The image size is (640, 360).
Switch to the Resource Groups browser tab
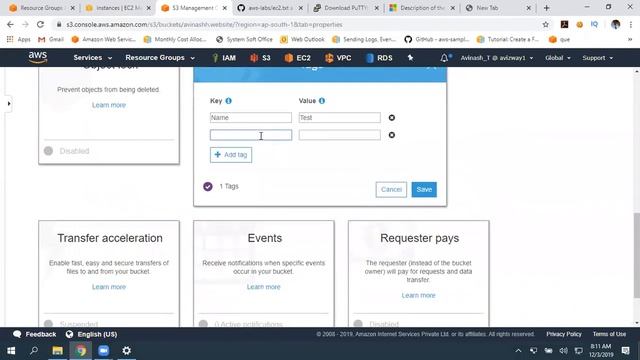(42, 8)
